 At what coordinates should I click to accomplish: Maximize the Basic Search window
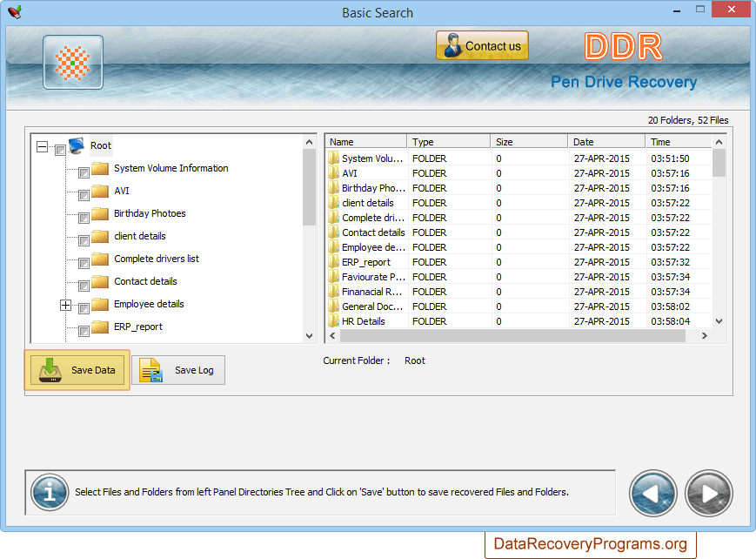700,10
